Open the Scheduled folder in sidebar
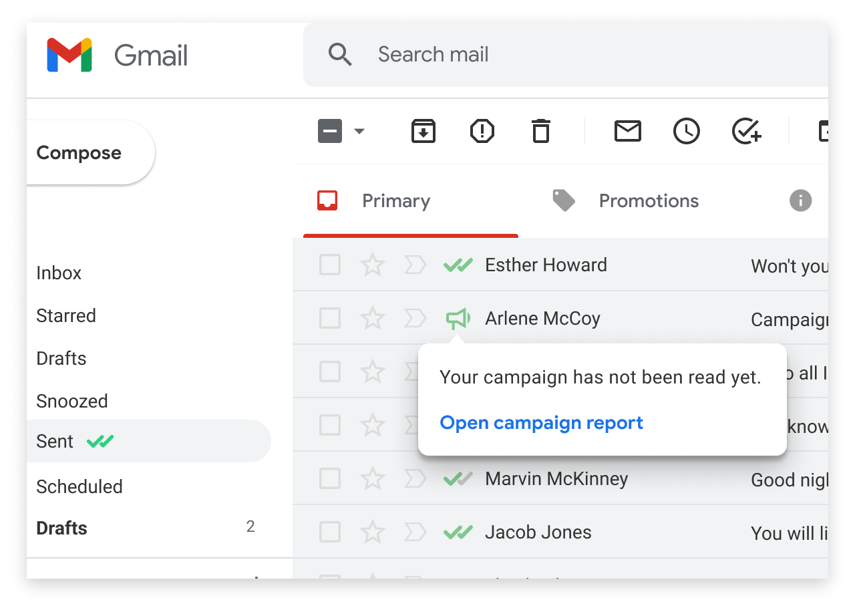 click(79, 486)
